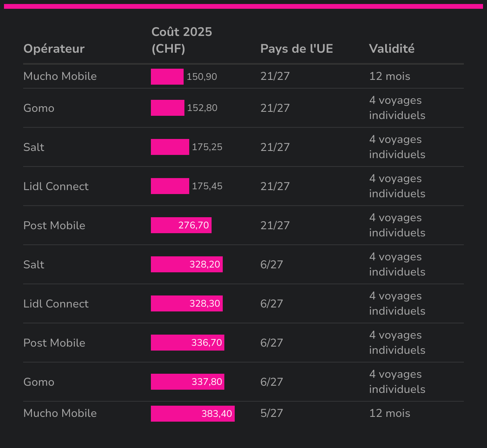
Task: Click the Opérateur column header
Action: tap(54, 49)
